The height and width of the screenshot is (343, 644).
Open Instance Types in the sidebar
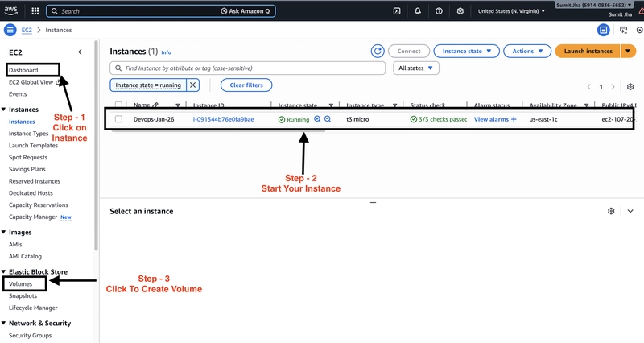point(29,134)
